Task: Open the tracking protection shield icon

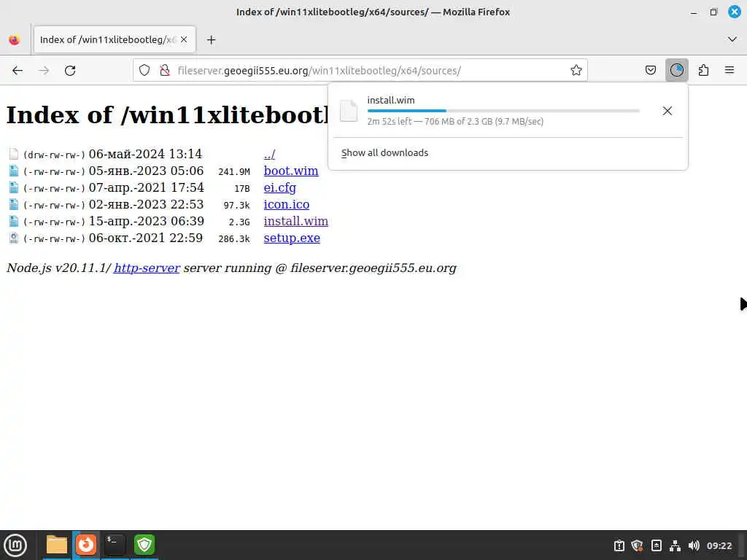Action: point(144,71)
